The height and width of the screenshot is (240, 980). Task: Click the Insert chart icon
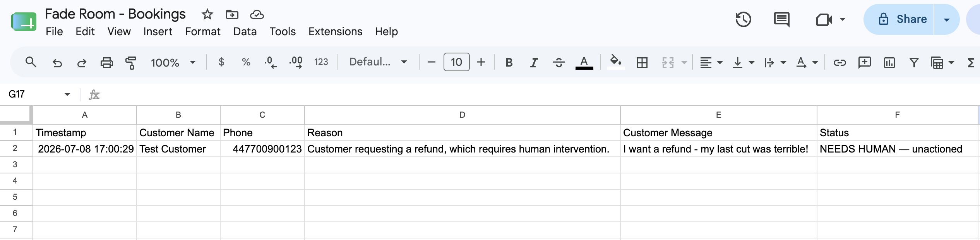pos(889,62)
